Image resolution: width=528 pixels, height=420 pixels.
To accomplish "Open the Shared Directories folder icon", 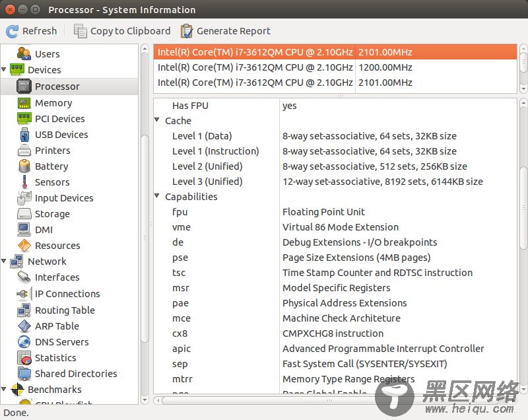I will [x=24, y=374].
